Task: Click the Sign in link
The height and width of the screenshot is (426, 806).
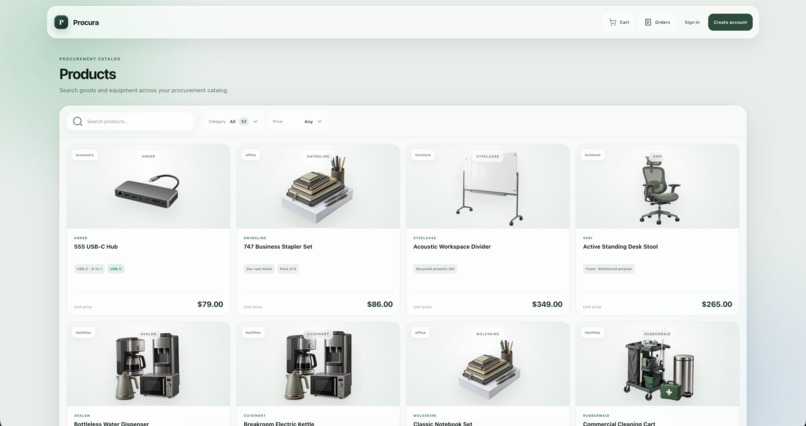Action: pos(692,22)
